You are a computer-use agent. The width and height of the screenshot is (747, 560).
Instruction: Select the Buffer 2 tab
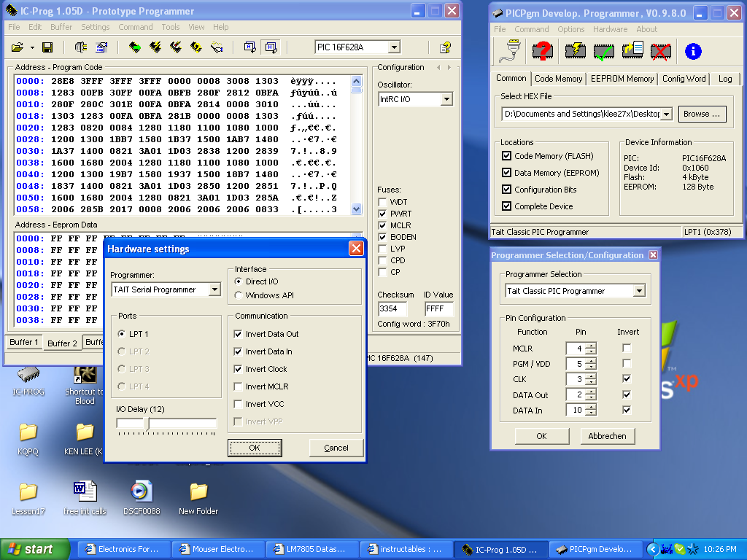coord(63,343)
